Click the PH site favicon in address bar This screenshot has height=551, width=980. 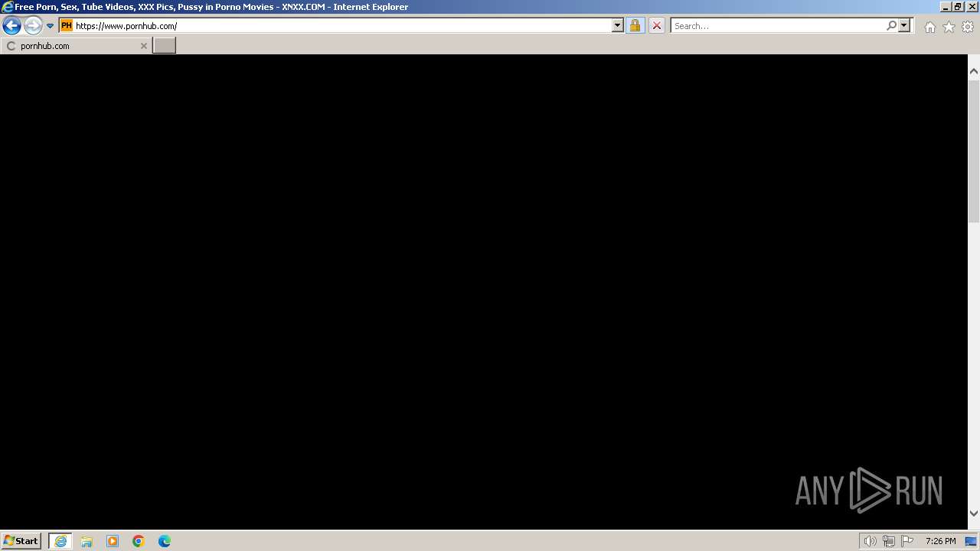pos(67,25)
